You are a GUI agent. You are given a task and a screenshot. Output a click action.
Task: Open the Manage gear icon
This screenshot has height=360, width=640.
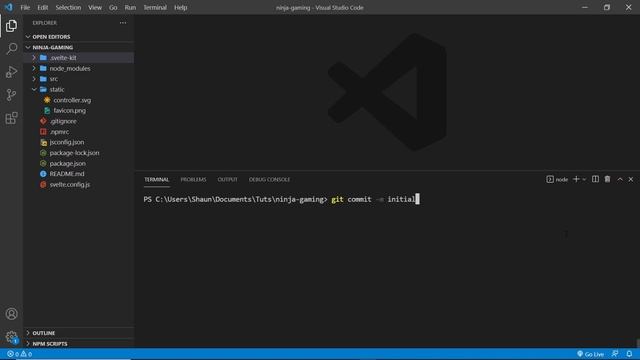[11, 337]
